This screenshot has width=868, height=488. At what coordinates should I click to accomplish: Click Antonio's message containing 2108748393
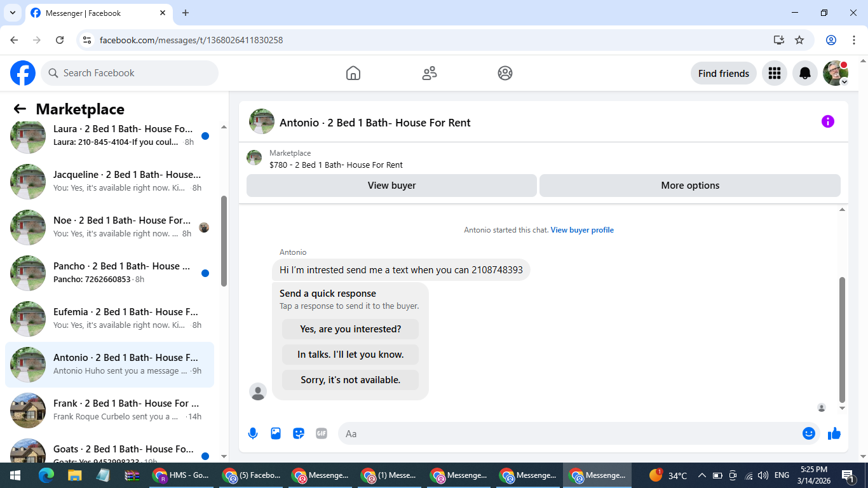point(401,270)
